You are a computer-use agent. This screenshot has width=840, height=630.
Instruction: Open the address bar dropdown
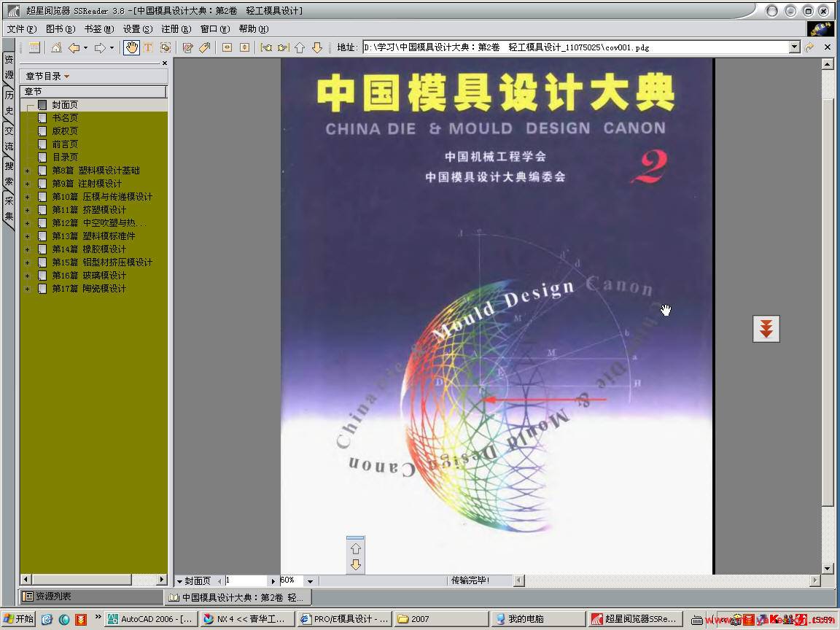coord(795,47)
